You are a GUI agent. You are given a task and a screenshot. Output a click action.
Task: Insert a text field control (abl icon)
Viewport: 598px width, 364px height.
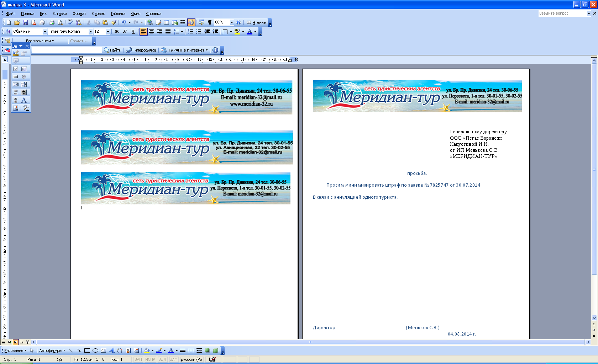click(x=24, y=69)
